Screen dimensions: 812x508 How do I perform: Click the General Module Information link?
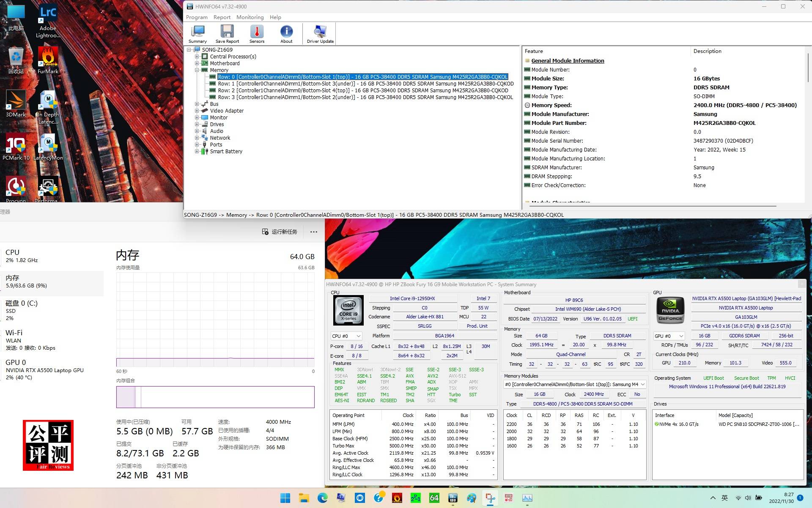click(x=567, y=61)
